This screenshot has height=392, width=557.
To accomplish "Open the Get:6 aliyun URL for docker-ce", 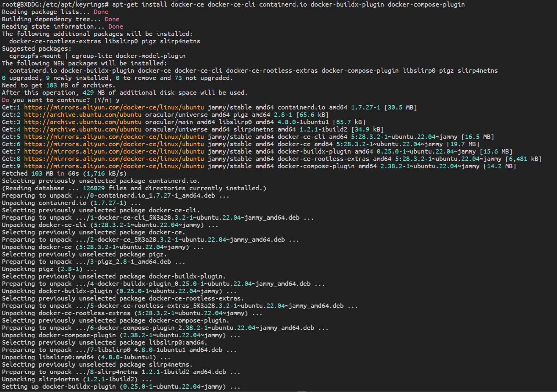I will [x=114, y=144].
